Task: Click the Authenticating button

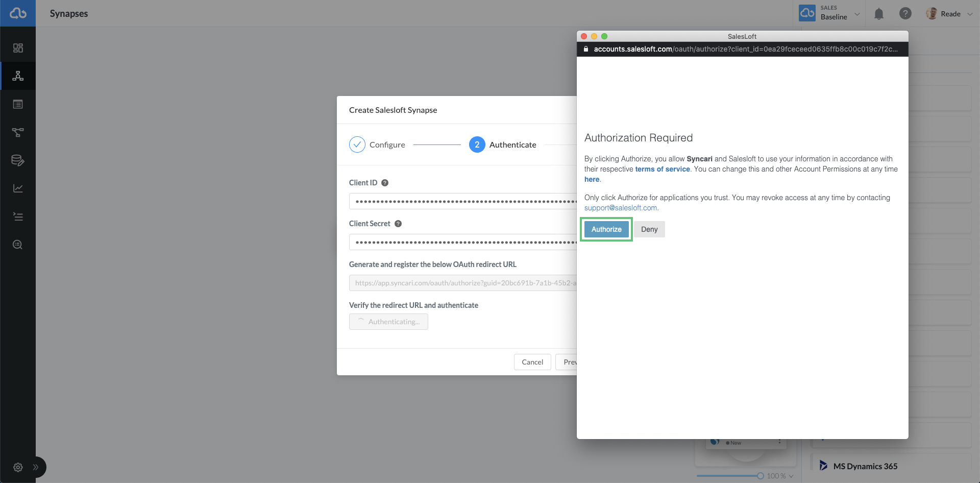Action: tap(388, 322)
